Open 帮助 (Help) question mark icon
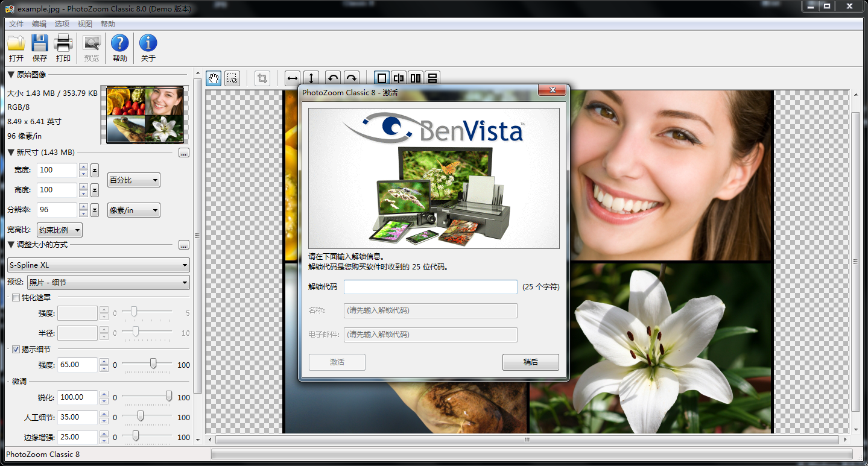Image resolution: width=868 pixels, height=466 pixels. click(x=120, y=43)
